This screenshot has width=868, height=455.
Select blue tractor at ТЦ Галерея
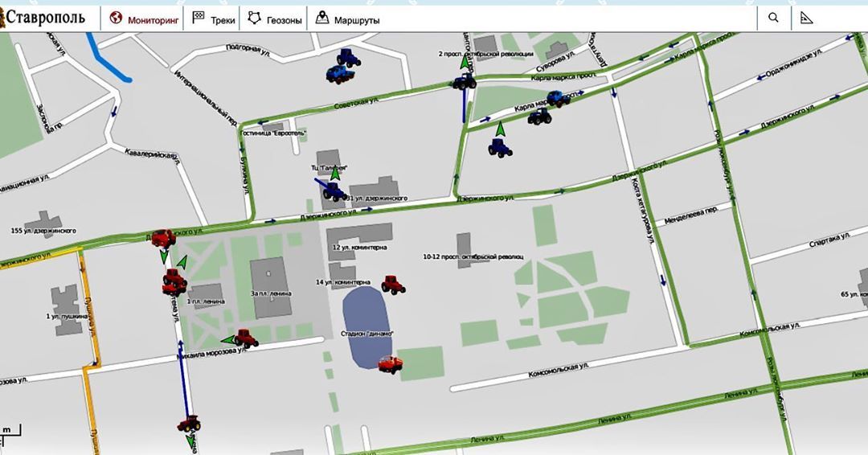(334, 191)
